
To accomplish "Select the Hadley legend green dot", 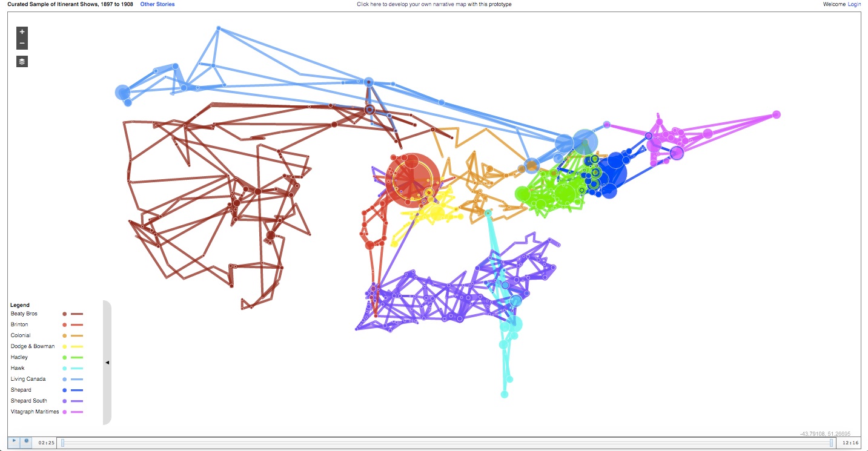I will 64,358.
